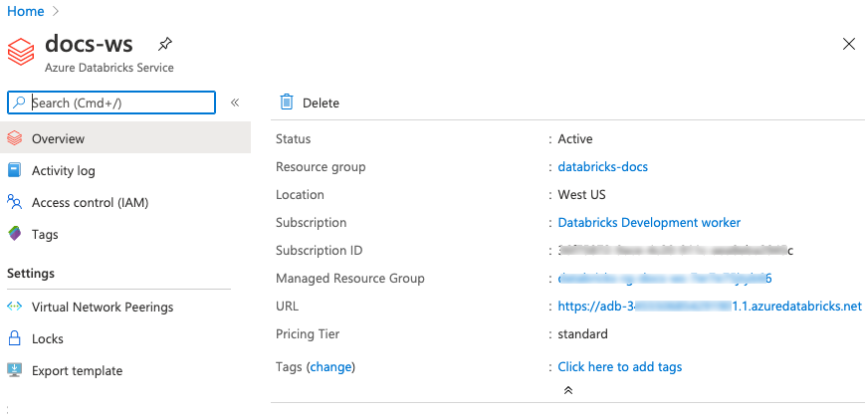The width and height of the screenshot is (868, 414).
Task: Click the Overview sidebar icon
Action: click(15, 138)
